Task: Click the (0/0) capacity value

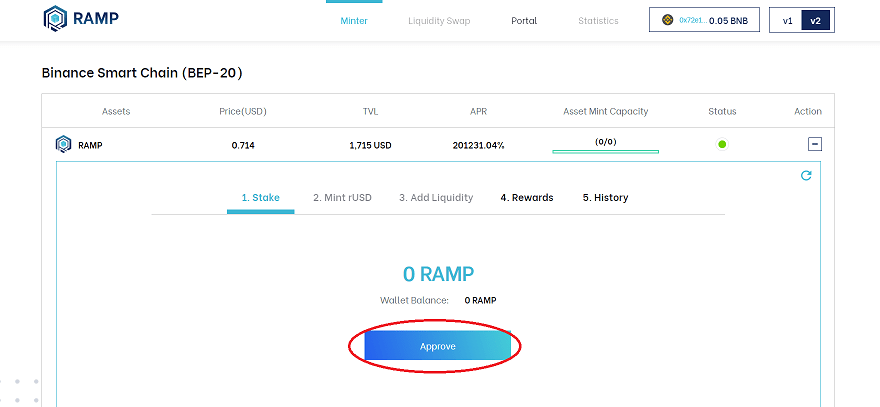Action: [x=606, y=141]
